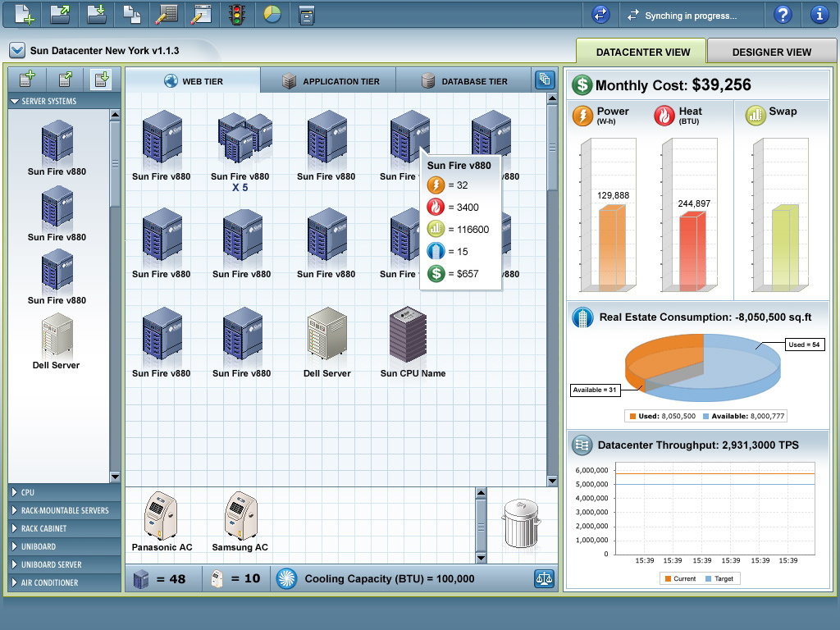Open the information icon
Image resolution: width=840 pixels, height=630 pixels.
(819, 15)
